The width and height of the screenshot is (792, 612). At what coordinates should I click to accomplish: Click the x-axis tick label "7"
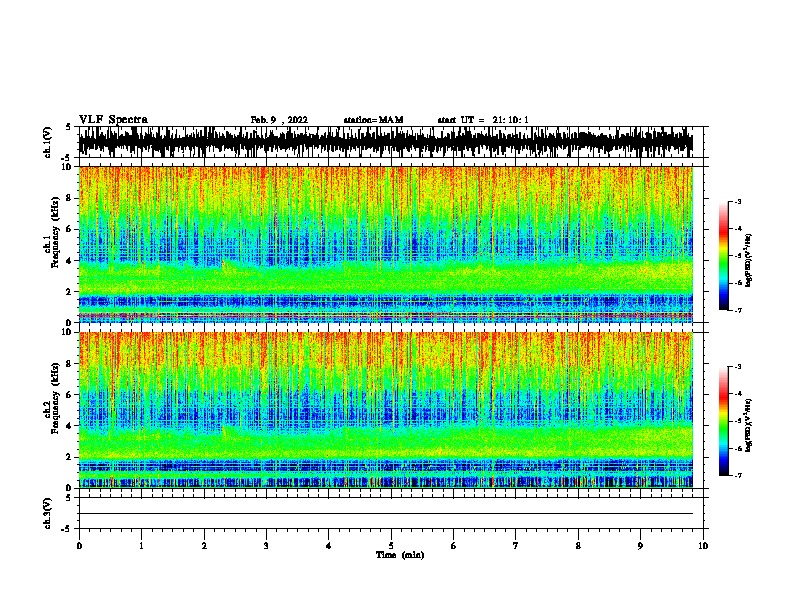coord(516,546)
